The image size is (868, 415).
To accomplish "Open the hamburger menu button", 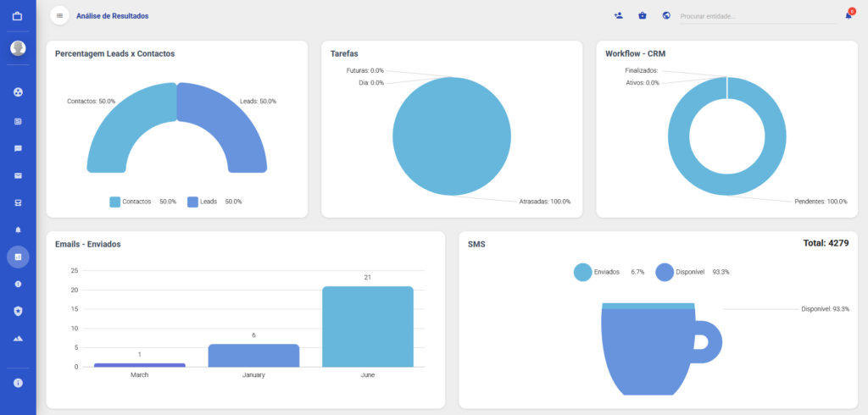I will [x=60, y=15].
